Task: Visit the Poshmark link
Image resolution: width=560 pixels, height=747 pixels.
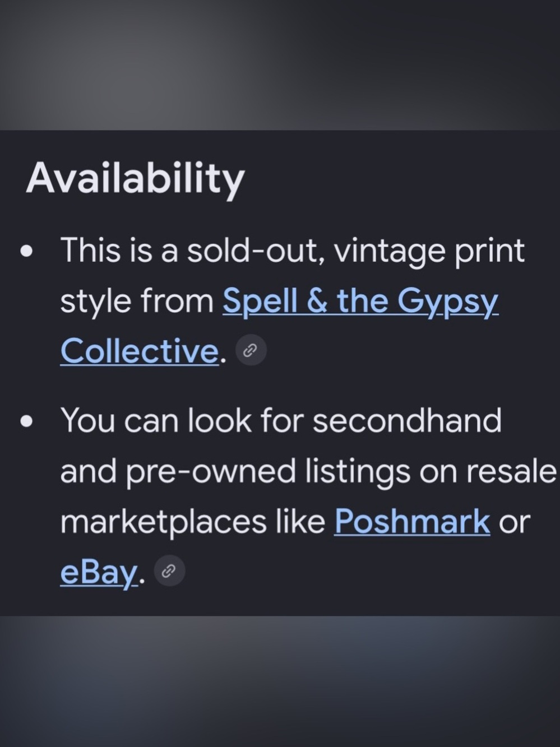Action: [412, 522]
